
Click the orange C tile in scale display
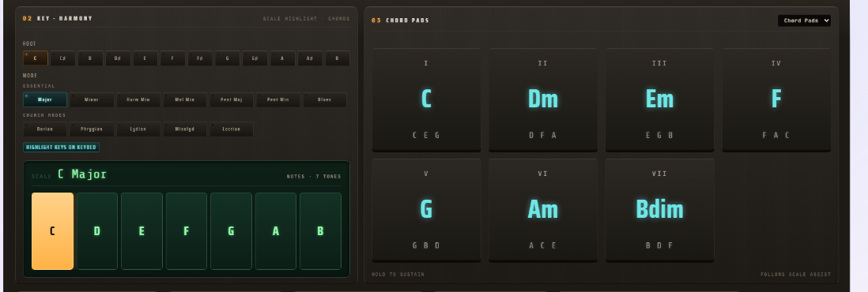53,231
